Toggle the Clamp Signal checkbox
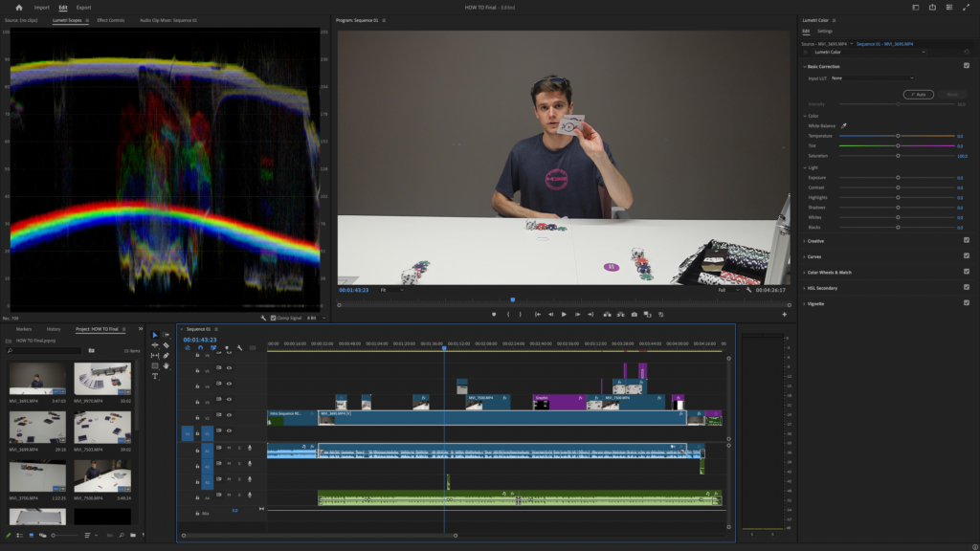Viewport: 980px width, 551px height. pos(273,318)
